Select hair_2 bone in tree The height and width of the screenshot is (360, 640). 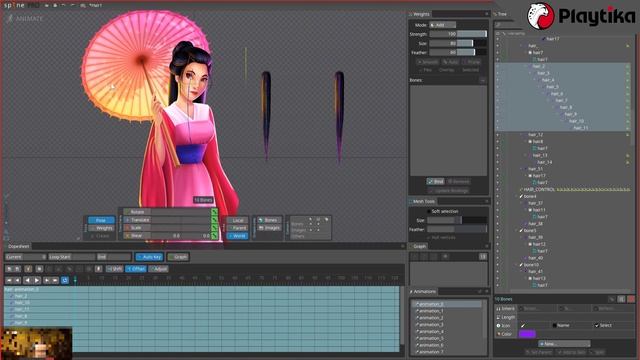click(x=539, y=66)
